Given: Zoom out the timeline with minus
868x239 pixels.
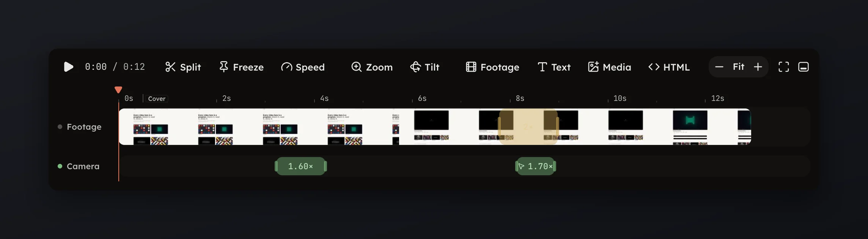Looking at the screenshot, I should [x=719, y=67].
